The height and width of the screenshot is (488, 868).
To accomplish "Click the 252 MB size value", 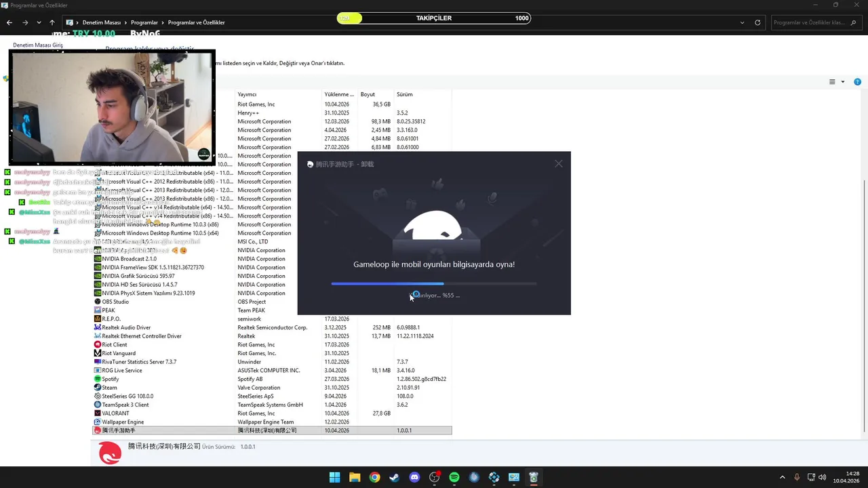I will (x=382, y=327).
